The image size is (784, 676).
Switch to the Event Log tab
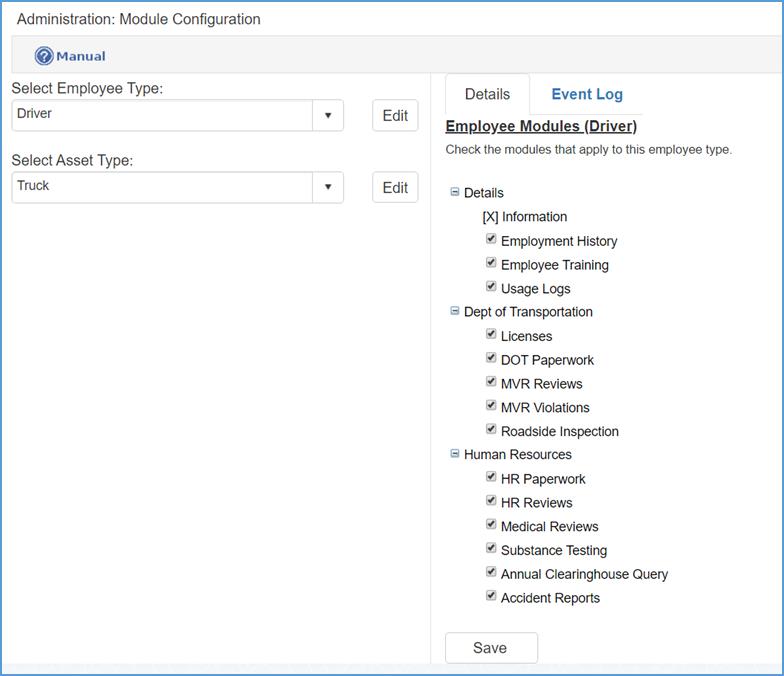[587, 94]
